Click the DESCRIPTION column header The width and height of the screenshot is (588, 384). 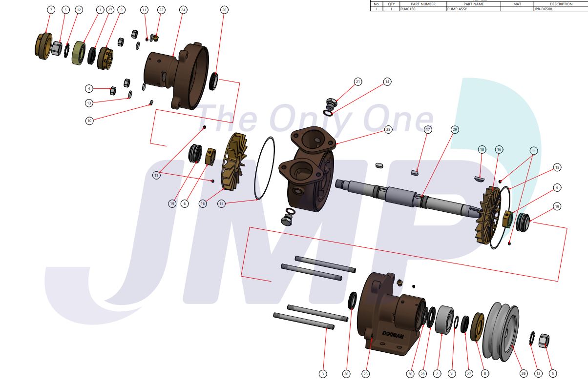coord(560,4)
